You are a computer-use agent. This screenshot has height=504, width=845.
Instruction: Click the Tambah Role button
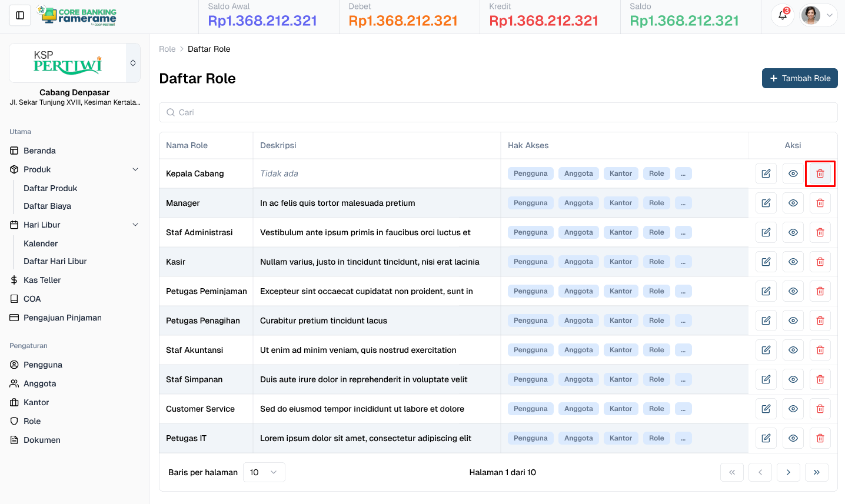coord(800,78)
